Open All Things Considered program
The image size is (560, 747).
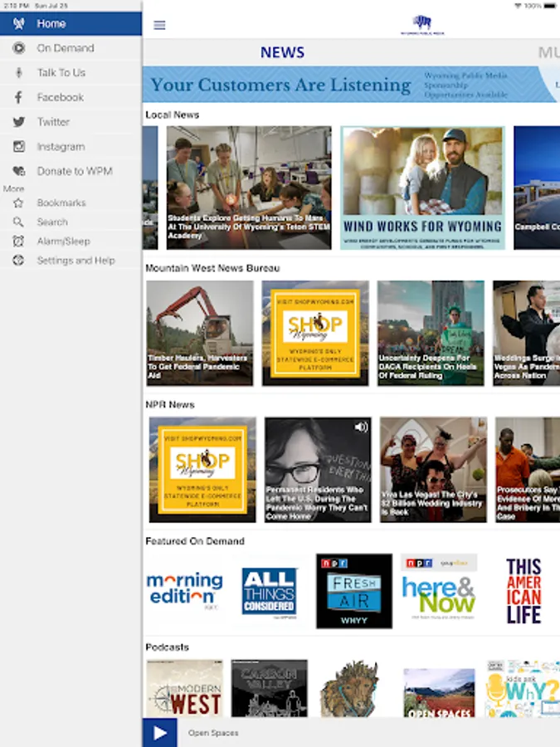[270, 591]
